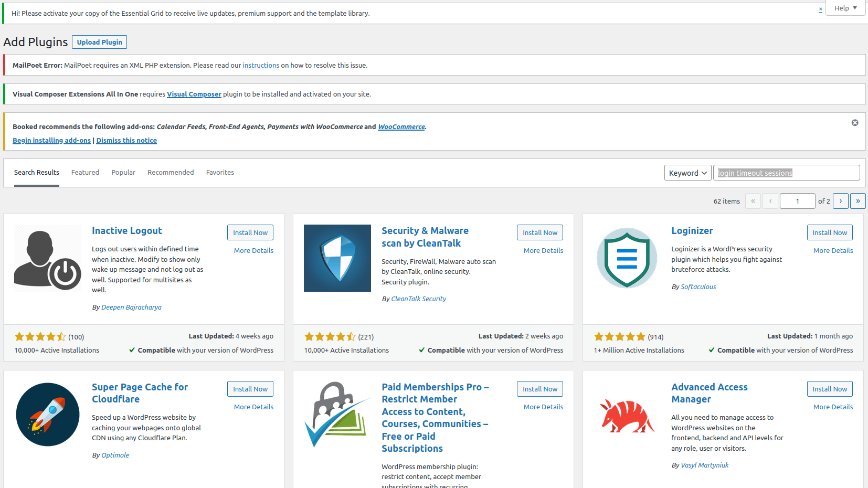
Task: Open author CleanTalk Security link
Action: click(419, 299)
